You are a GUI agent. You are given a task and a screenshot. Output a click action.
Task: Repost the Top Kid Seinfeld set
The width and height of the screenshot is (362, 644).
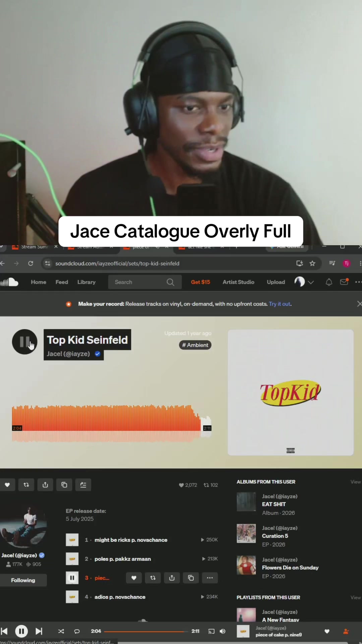click(x=26, y=485)
